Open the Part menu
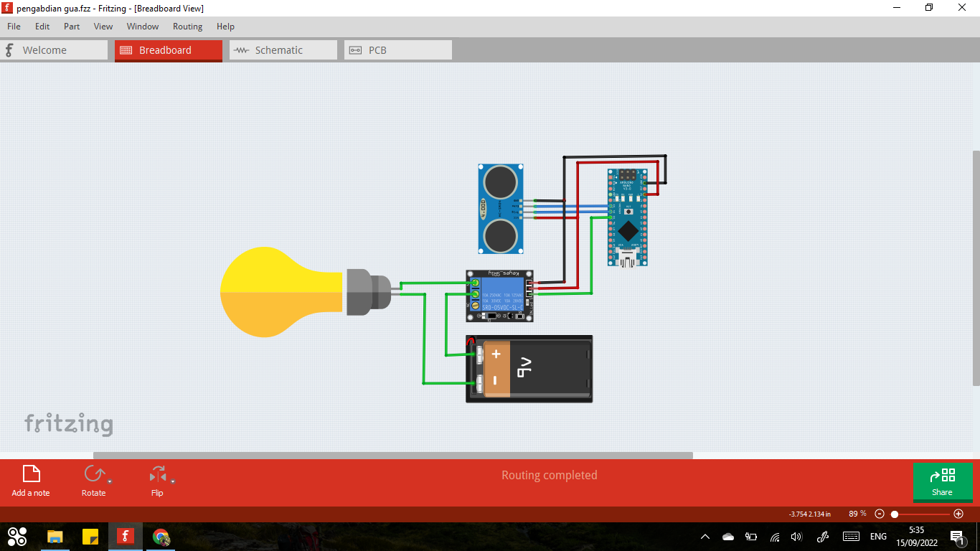The image size is (980, 551). pyautogui.click(x=72, y=27)
